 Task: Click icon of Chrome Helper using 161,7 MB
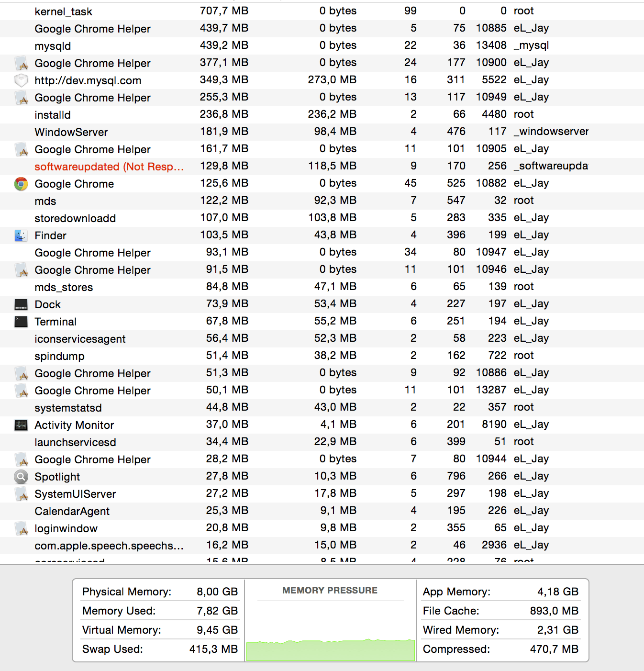(x=21, y=149)
